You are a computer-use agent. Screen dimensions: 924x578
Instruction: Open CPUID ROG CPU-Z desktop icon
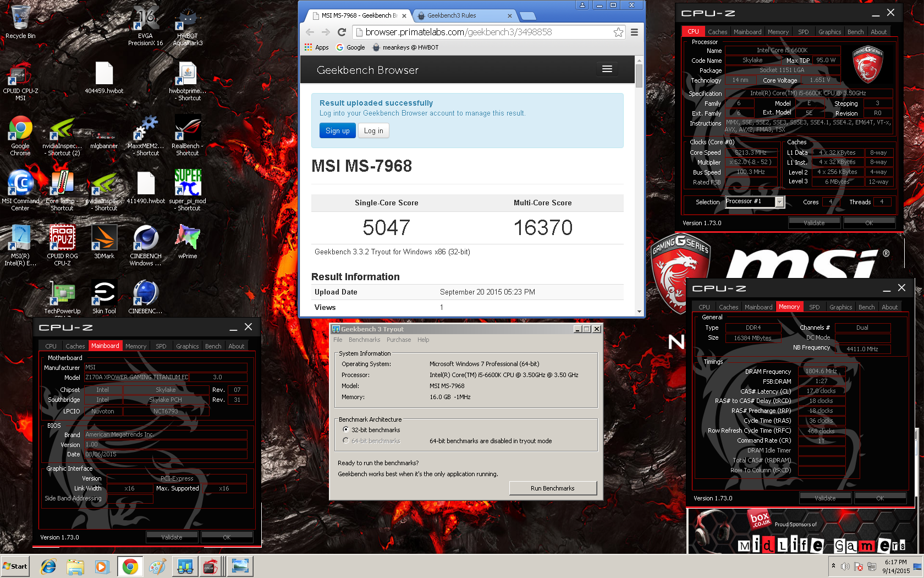pos(62,246)
